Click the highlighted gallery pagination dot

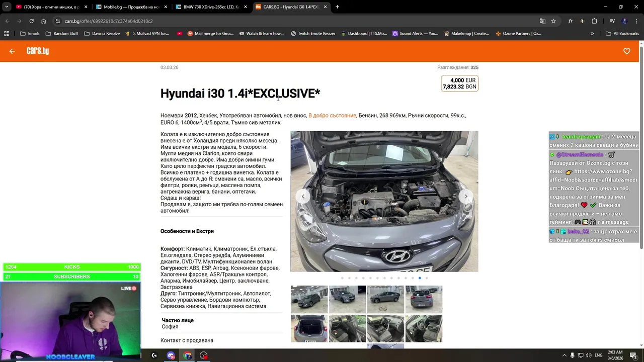pyautogui.click(x=420, y=278)
